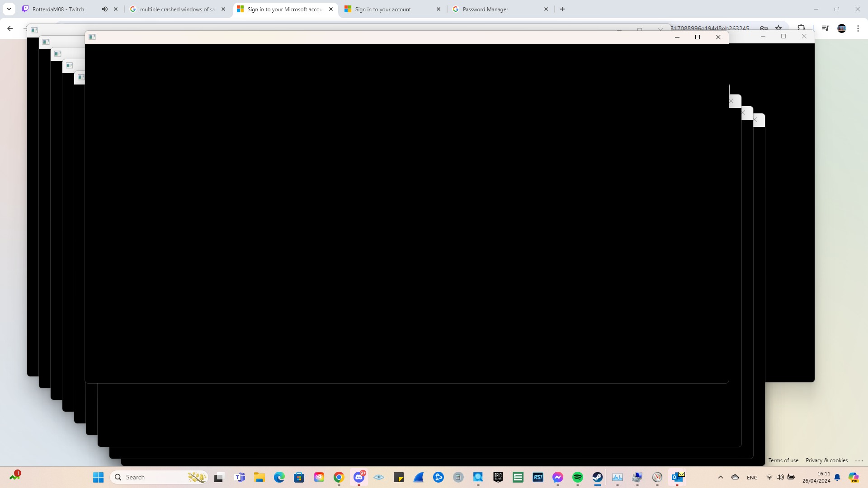Mute the RotterdaM08 Twitch tab audio
Viewport: 868px width, 488px height.
(x=105, y=9)
